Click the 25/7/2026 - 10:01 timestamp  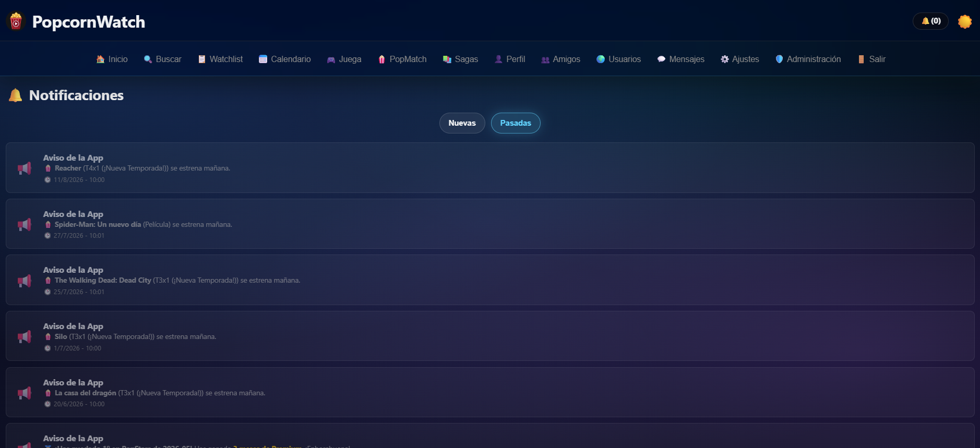(x=79, y=292)
